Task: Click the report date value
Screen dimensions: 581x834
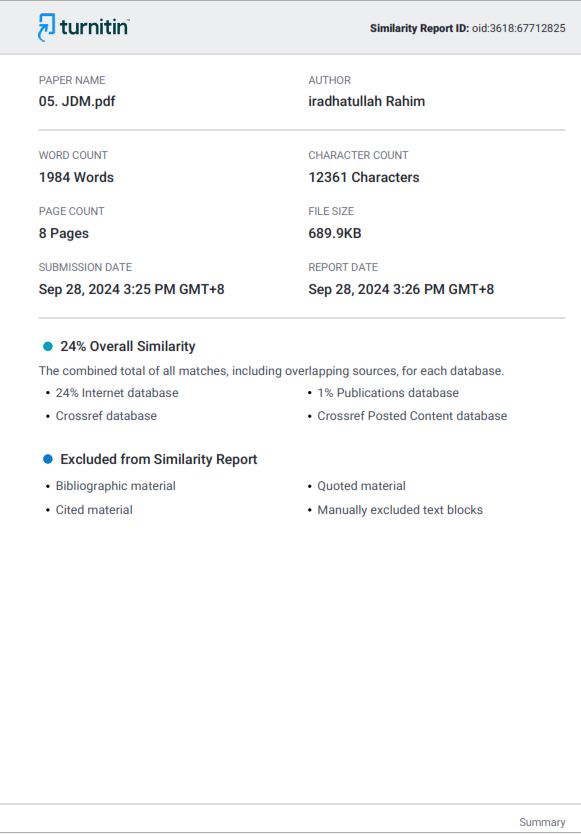Action: [x=401, y=289]
